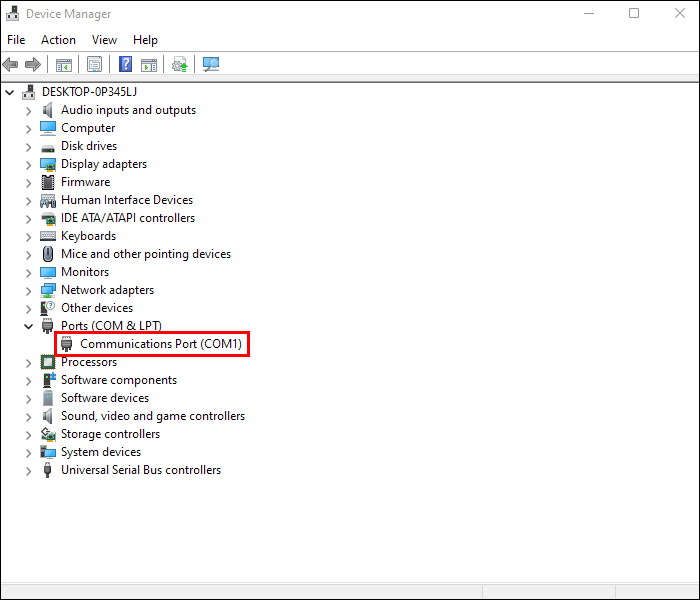Click the blue Help question mark icon

point(125,64)
